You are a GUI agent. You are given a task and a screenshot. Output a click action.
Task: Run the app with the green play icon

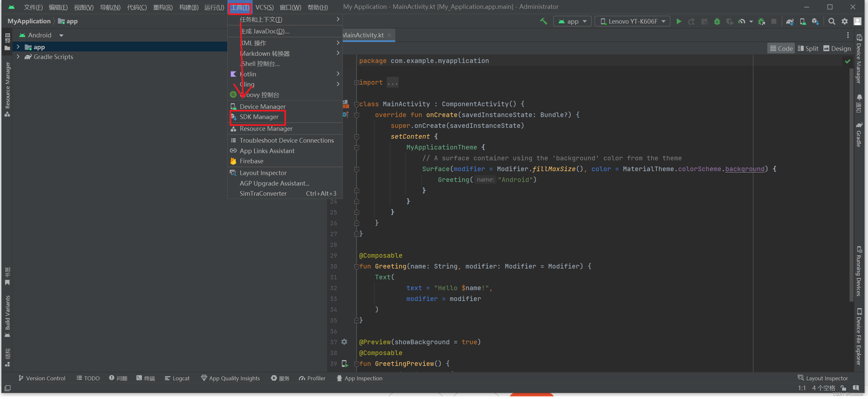[x=679, y=21]
